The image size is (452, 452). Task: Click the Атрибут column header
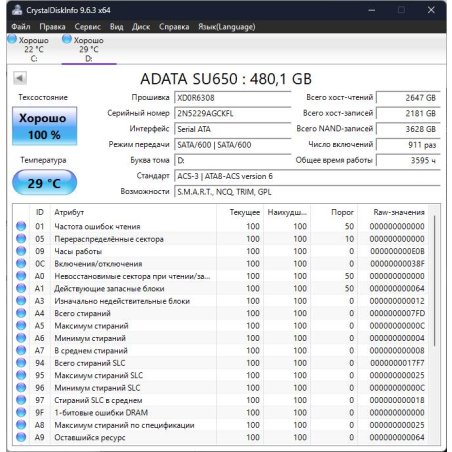click(x=133, y=212)
